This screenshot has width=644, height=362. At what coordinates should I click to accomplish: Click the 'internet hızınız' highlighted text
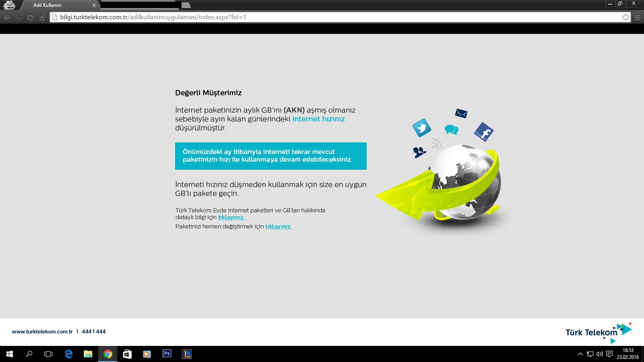click(318, 119)
